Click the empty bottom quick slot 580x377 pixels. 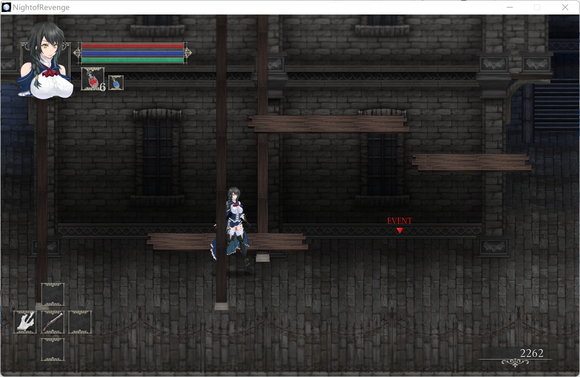pyautogui.click(x=53, y=349)
